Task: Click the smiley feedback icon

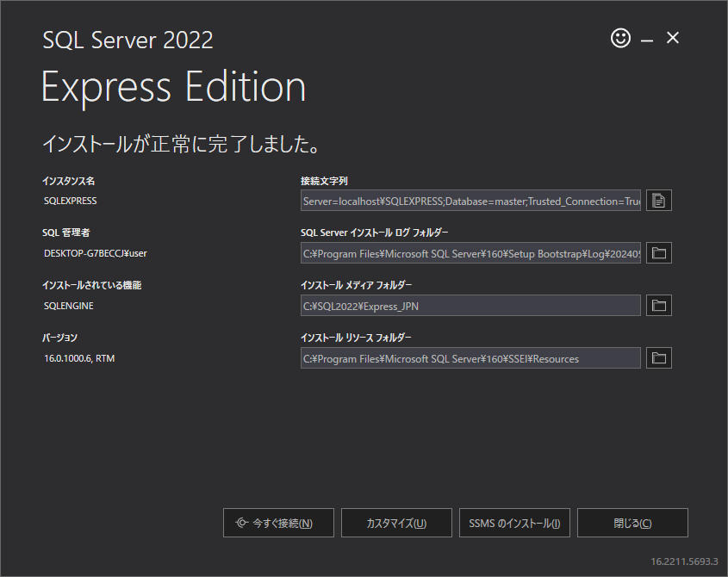Action: coord(620,38)
